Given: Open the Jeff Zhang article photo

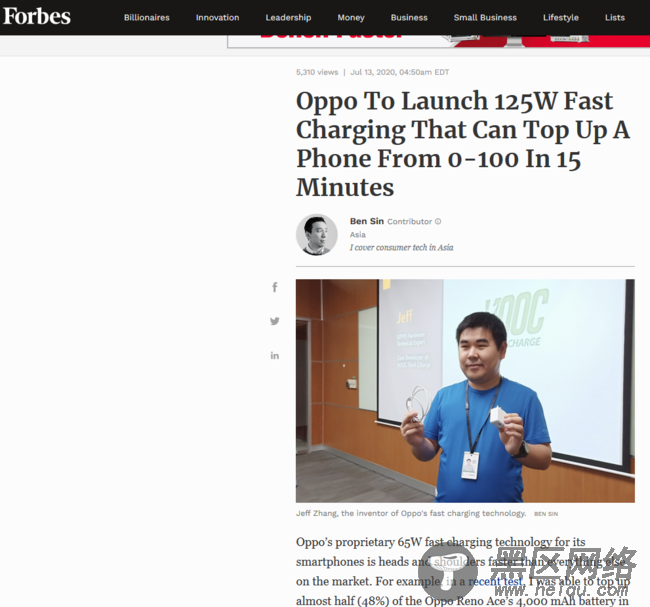Looking at the screenshot, I should pos(465,391).
